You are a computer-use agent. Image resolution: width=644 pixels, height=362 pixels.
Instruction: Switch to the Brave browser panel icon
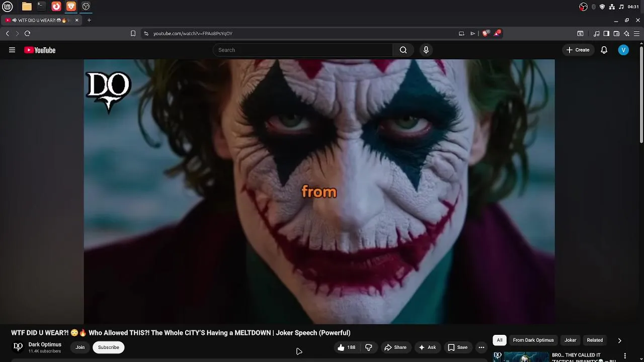coord(71,7)
